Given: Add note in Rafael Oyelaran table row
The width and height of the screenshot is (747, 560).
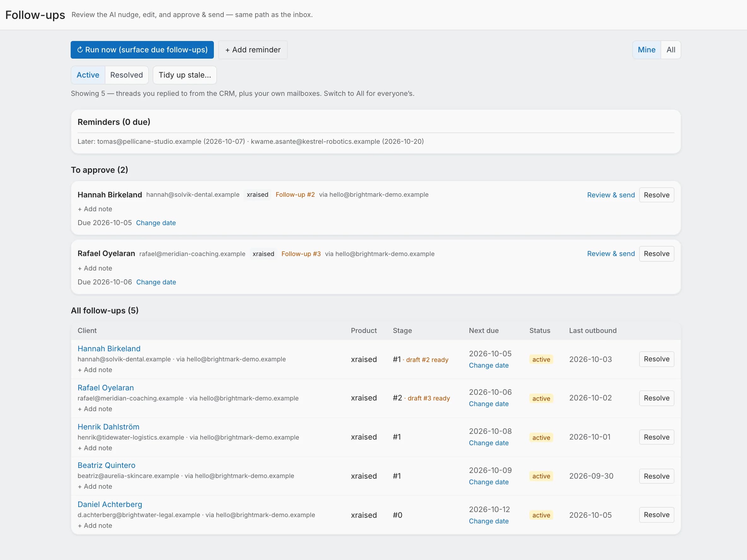Looking at the screenshot, I should click(95, 409).
